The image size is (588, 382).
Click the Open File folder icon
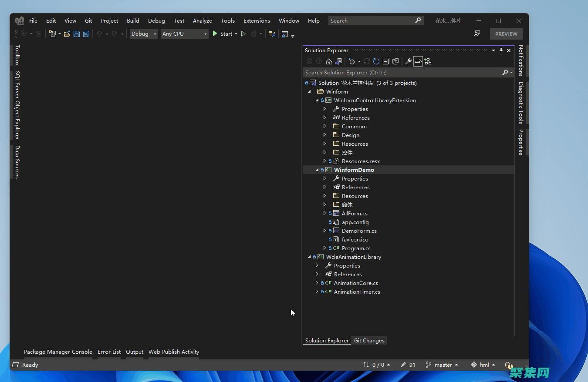[x=67, y=34]
